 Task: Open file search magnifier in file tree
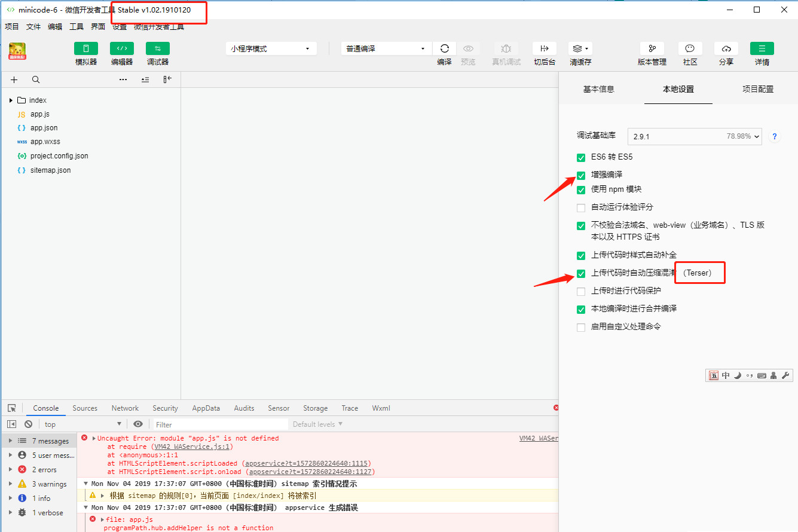(36, 80)
